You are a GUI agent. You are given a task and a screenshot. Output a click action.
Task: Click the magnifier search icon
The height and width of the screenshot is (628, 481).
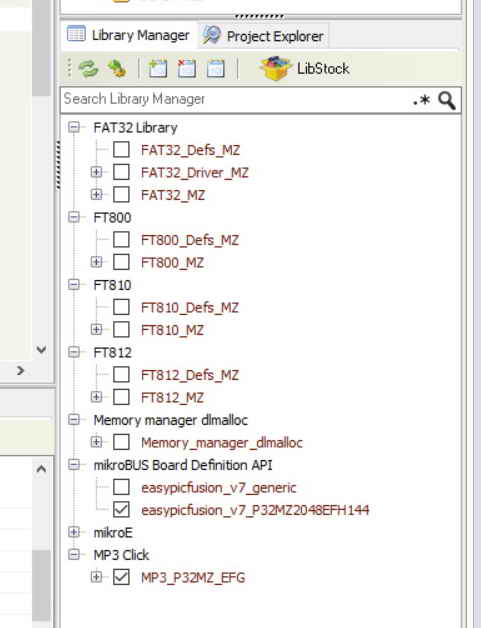[447, 100]
